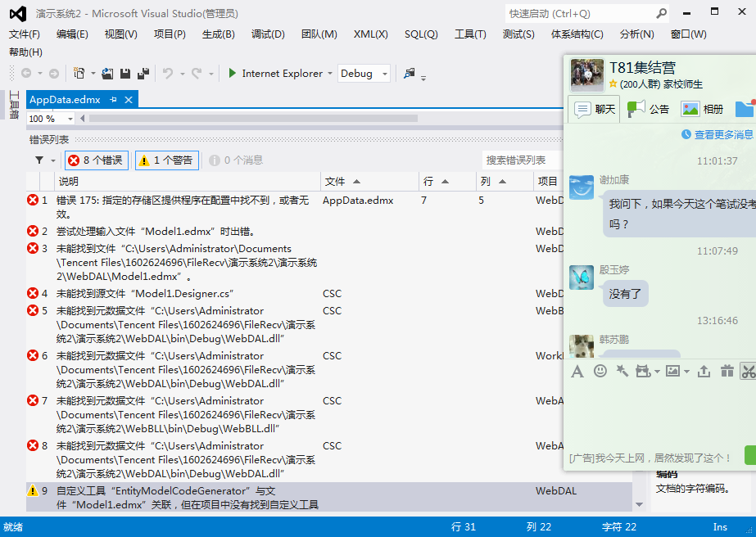Switch to the 公告 tab in chat window

click(x=648, y=110)
